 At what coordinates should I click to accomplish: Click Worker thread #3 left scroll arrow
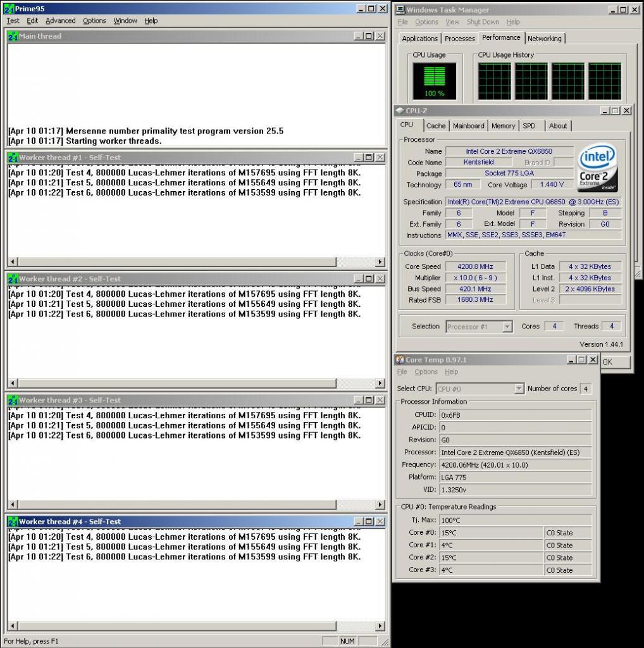[x=13, y=504]
